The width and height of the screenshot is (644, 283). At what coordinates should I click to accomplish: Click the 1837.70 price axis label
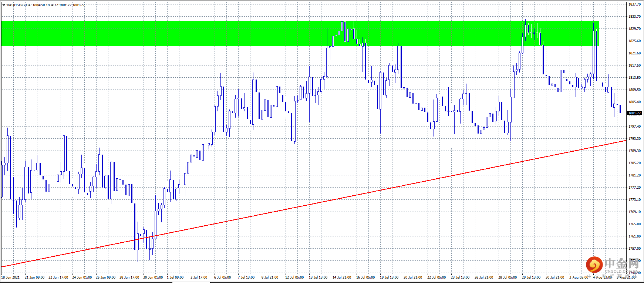[x=634, y=4]
